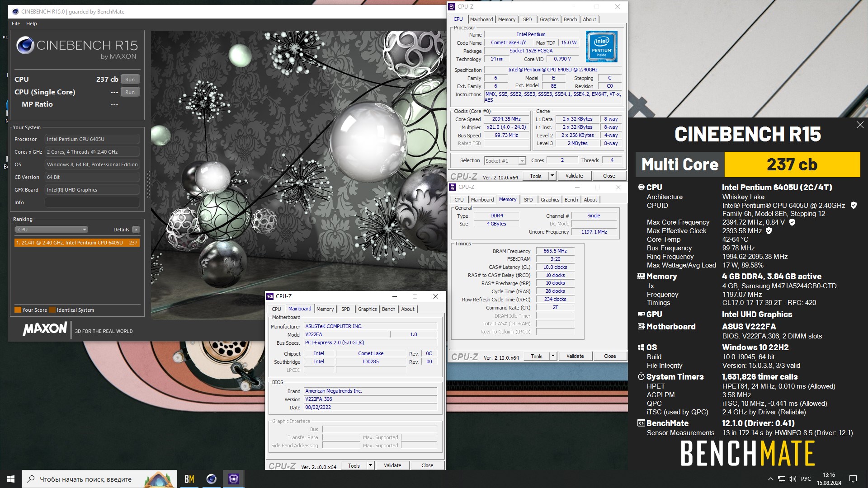Open the CPU ranking dropdown in Cinebench

pos(52,230)
